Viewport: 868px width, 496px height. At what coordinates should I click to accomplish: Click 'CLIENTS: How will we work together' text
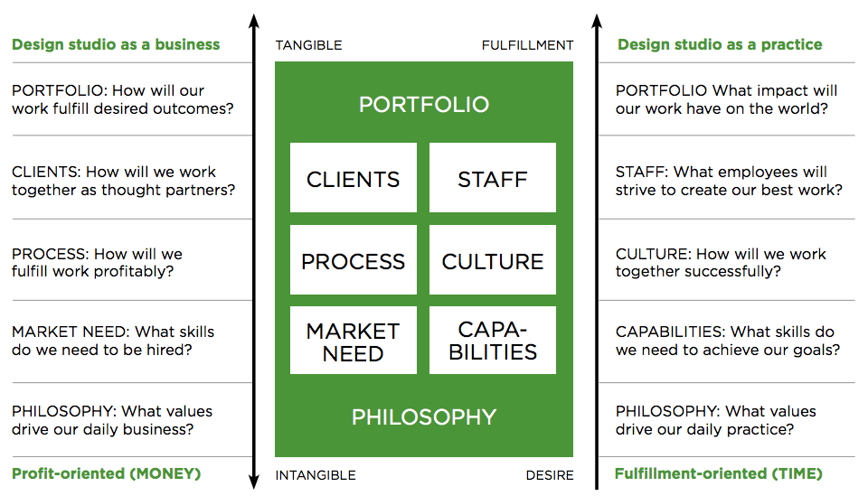point(123,181)
